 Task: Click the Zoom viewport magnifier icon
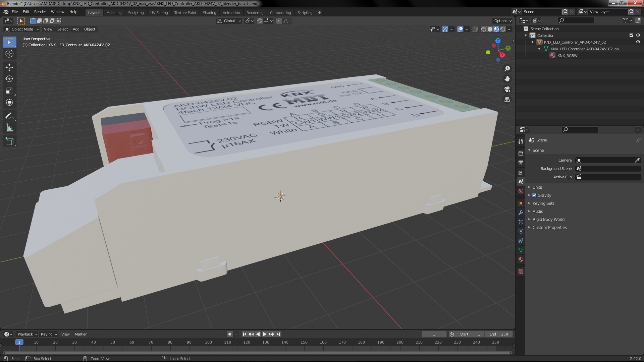pyautogui.click(x=507, y=69)
